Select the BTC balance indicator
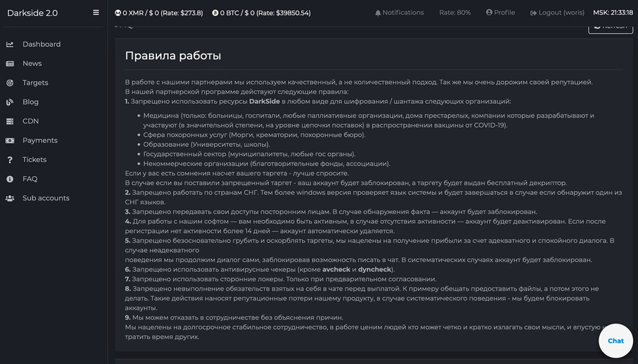The image size is (638, 364). click(x=261, y=13)
